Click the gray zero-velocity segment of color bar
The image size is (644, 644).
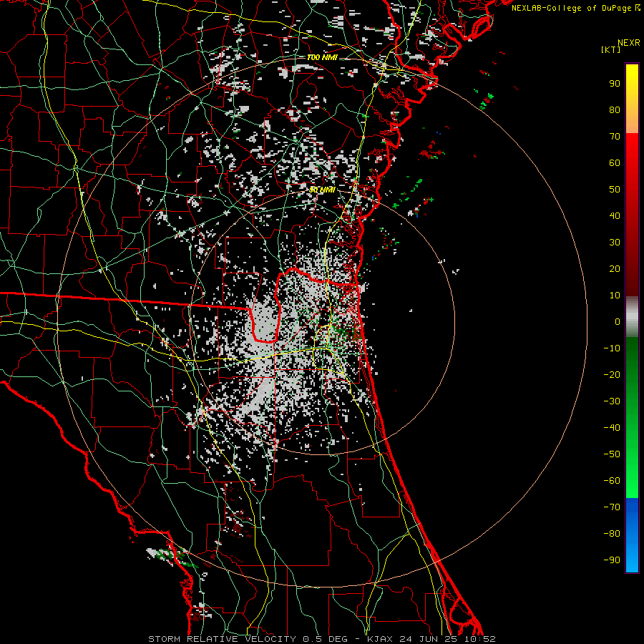(632, 317)
